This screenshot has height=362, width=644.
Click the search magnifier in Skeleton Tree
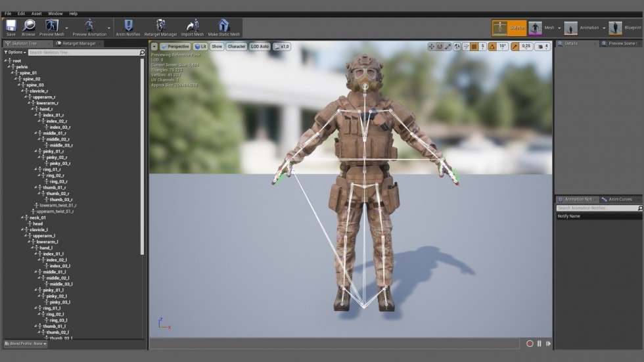click(x=142, y=53)
